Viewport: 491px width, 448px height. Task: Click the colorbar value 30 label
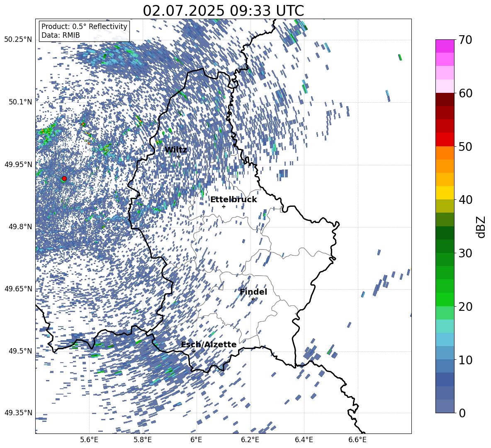coord(465,253)
